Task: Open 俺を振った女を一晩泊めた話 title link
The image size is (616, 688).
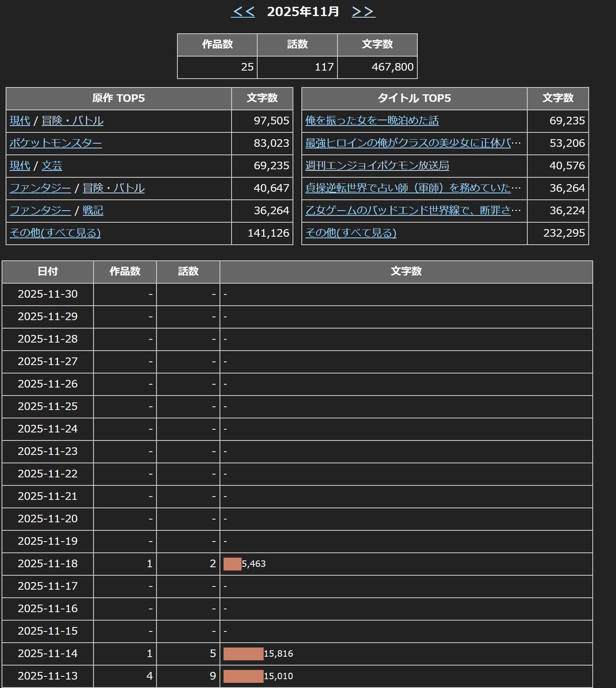Action: pos(372,121)
